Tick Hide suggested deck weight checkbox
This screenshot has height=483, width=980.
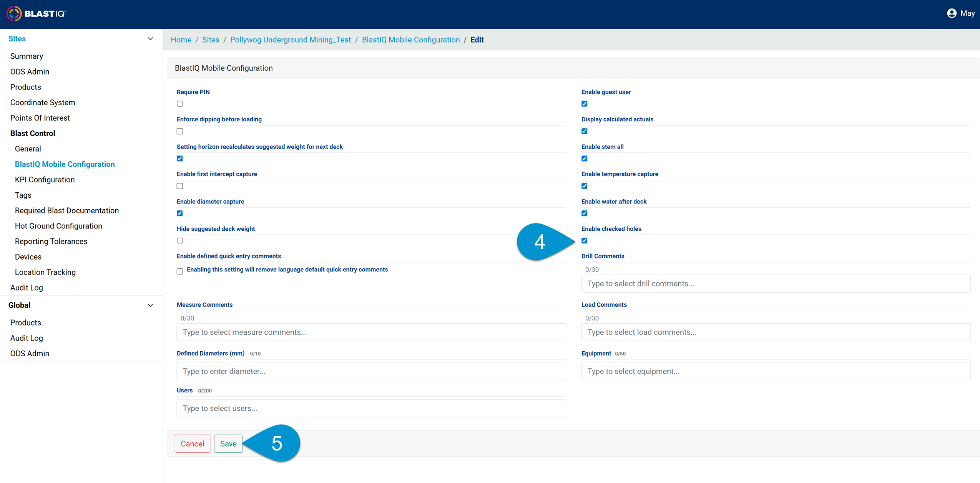coord(180,241)
